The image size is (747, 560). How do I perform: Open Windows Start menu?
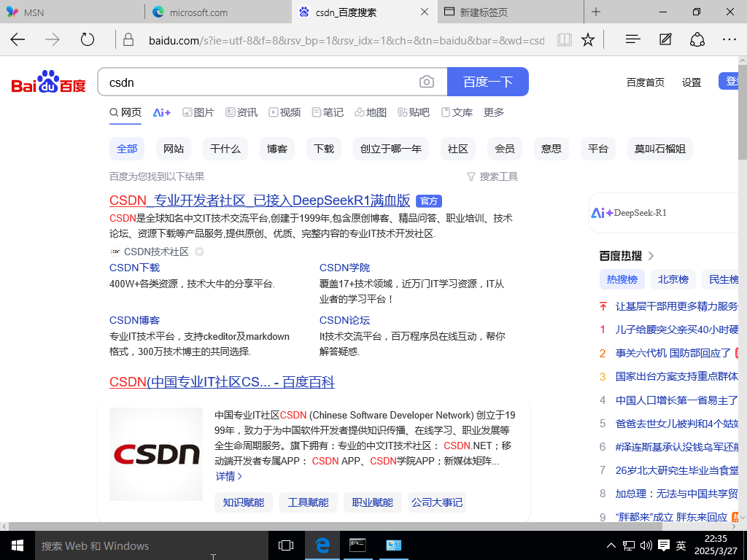tap(18, 545)
